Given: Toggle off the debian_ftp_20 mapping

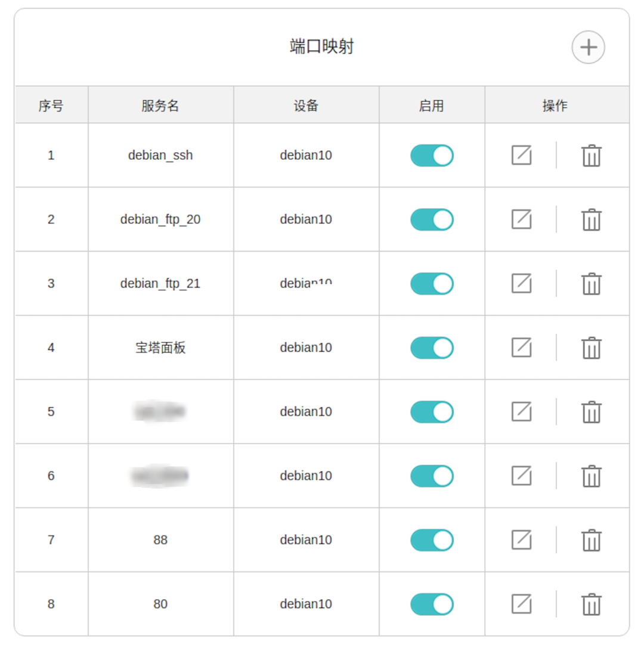Looking at the screenshot, I should (x=432, y=219).
